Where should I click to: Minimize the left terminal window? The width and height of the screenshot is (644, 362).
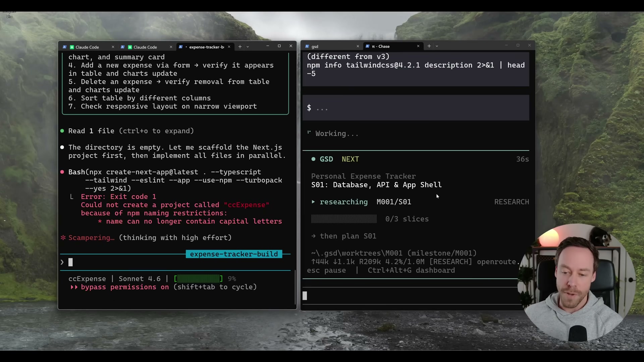pos(268,46)
